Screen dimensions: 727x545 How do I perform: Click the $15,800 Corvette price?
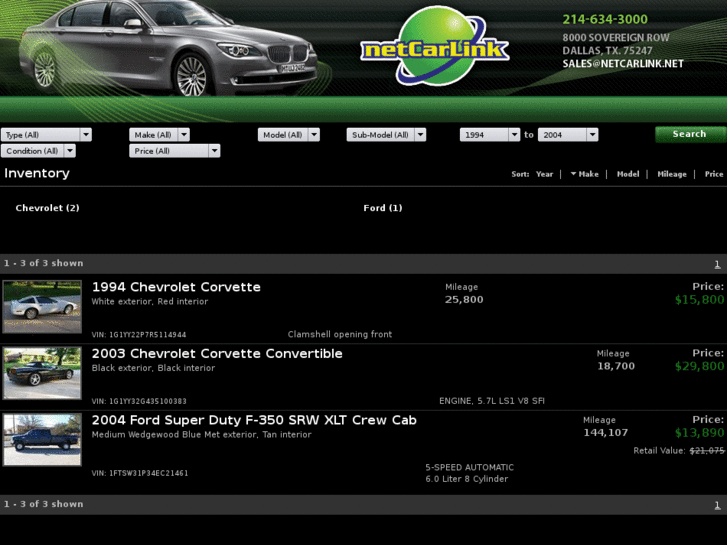click(x=699, y=300)
